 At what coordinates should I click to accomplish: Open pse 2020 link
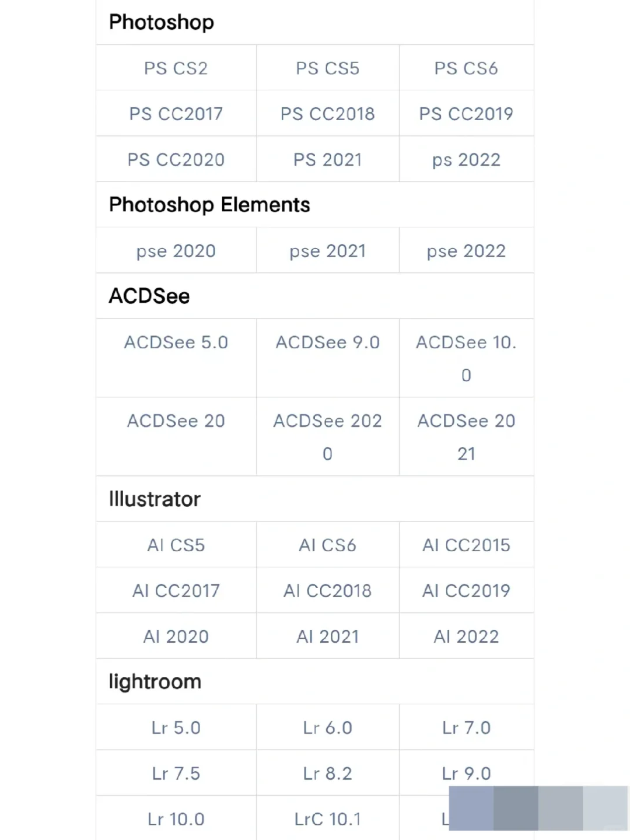(176, 251)
